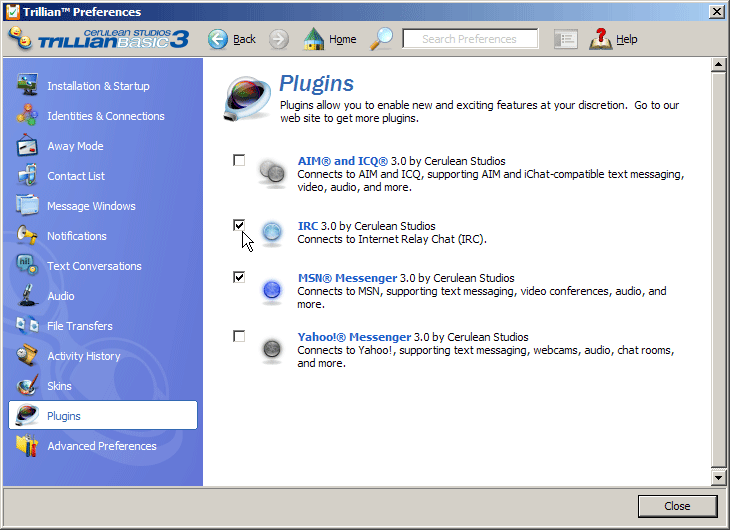Click the Identities & Connections icon
The height and width of the screenshot is (530, 730).
(27, 115)
